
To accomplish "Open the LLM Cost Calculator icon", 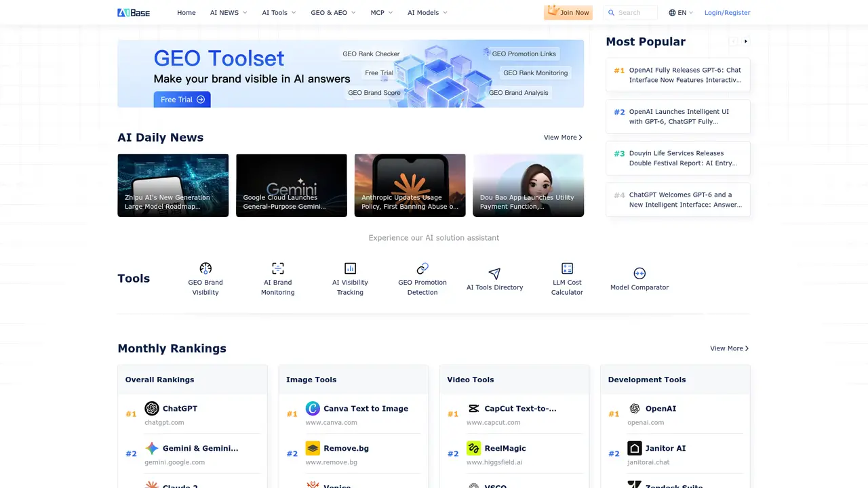I will pyautogui.click(x=568, y=268).
